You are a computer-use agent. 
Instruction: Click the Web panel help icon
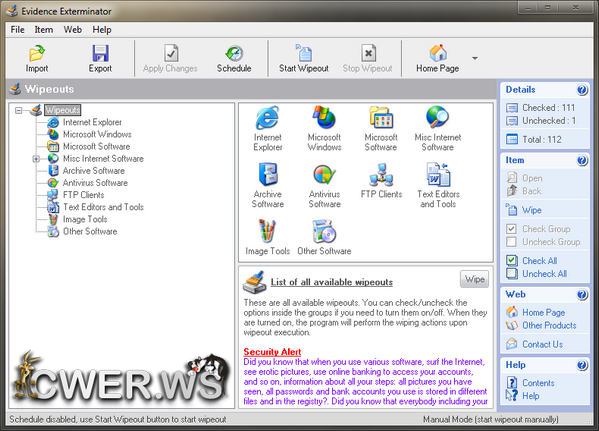click(582, 295)
